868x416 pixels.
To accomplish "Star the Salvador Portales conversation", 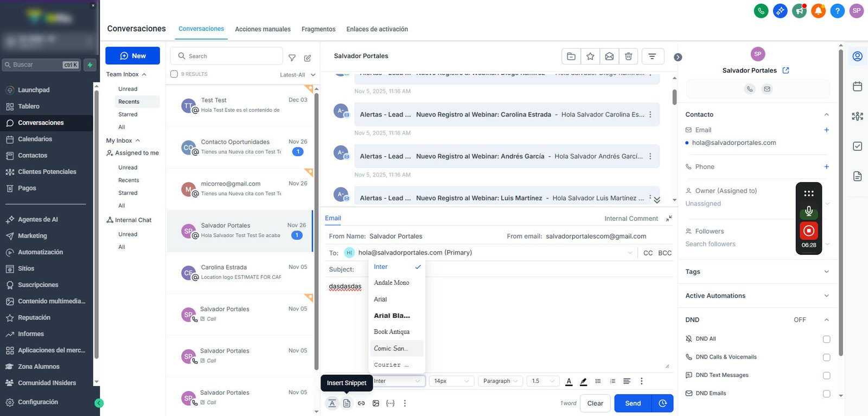I will (590, 56).
